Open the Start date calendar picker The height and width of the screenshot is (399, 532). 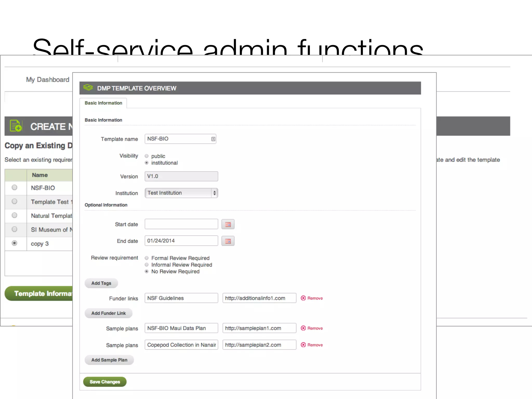[228, 224]
